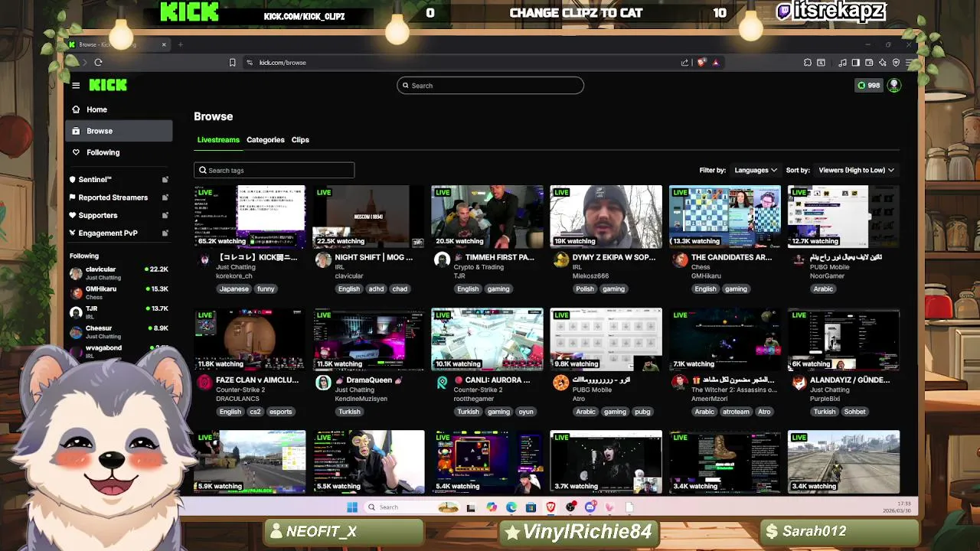Screen dimensions: 980x551
Task: Open Brave browser from the taskbar
Action: click(x=550, y=507)
